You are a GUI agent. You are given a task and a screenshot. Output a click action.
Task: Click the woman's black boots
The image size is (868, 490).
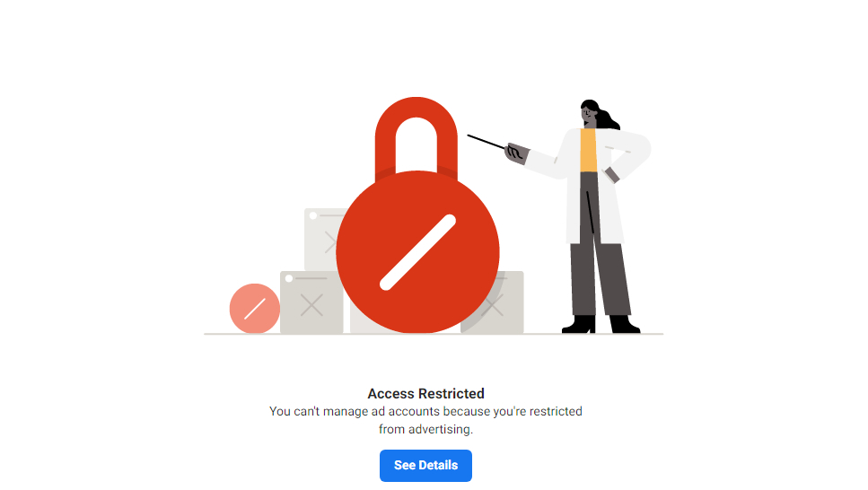pyautogui.click(x=601, y=324)
